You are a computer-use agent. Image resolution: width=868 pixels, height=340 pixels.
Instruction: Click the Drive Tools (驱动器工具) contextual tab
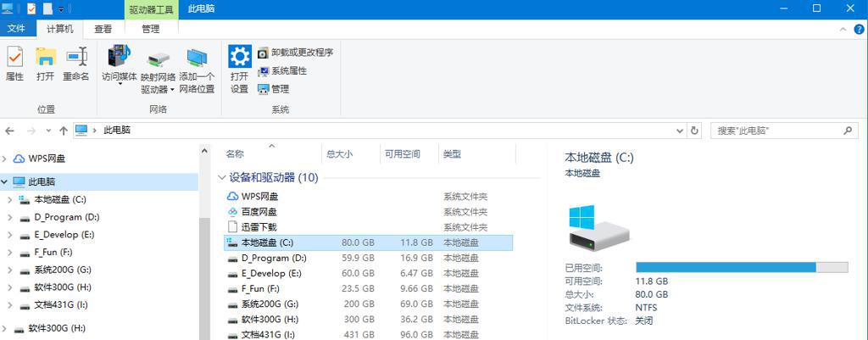point(152,9)
